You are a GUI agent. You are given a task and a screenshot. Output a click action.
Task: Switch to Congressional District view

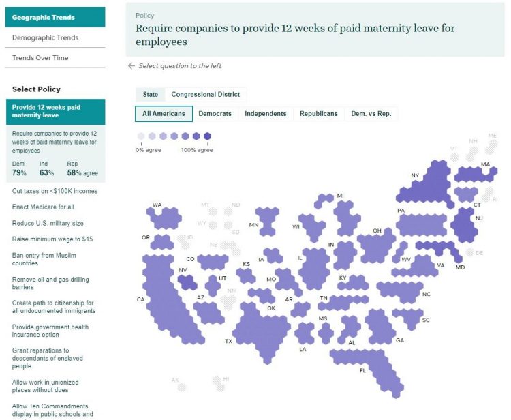pyautogui.click(x=205, y=95)
